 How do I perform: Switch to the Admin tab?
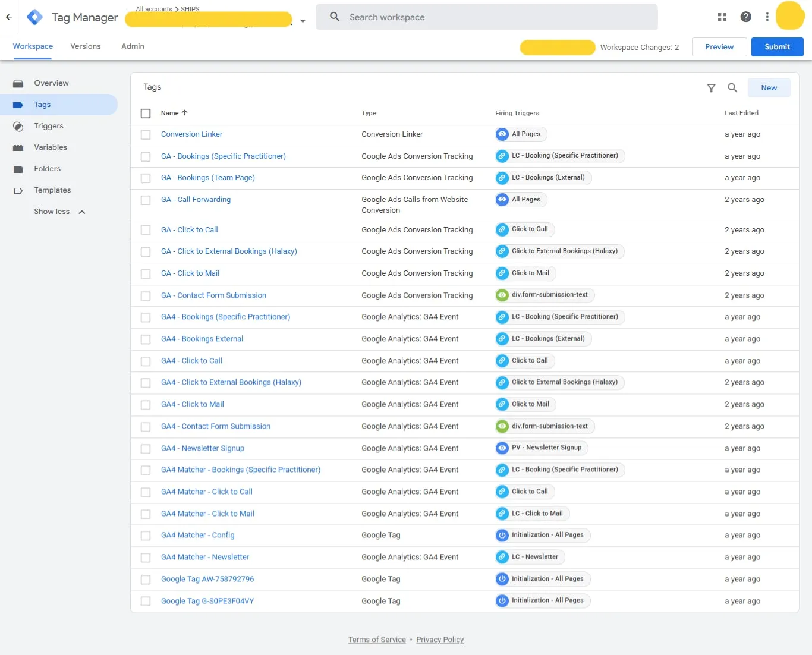(133, 46)
